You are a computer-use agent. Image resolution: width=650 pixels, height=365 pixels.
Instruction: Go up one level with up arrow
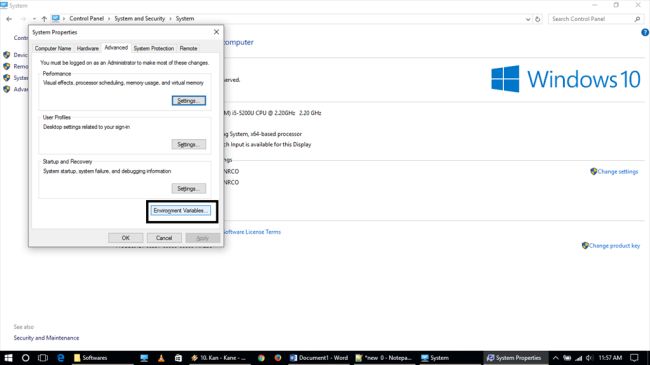point(44,19)
